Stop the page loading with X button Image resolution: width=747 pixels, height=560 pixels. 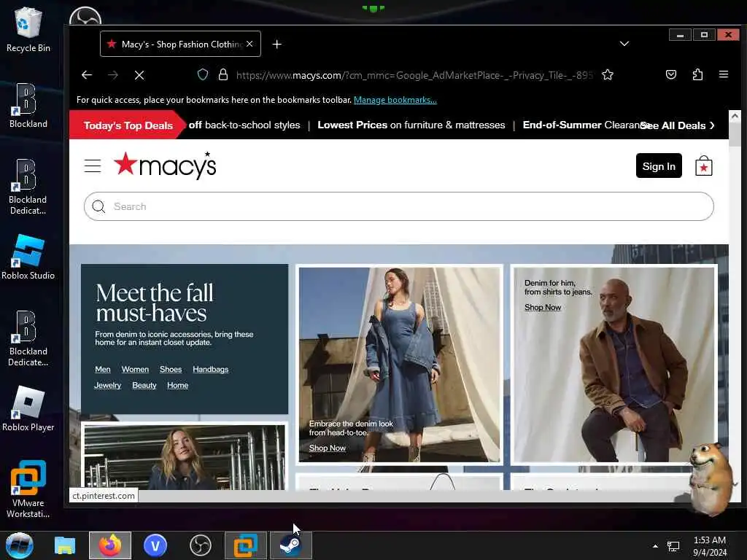tap(139, 75)
